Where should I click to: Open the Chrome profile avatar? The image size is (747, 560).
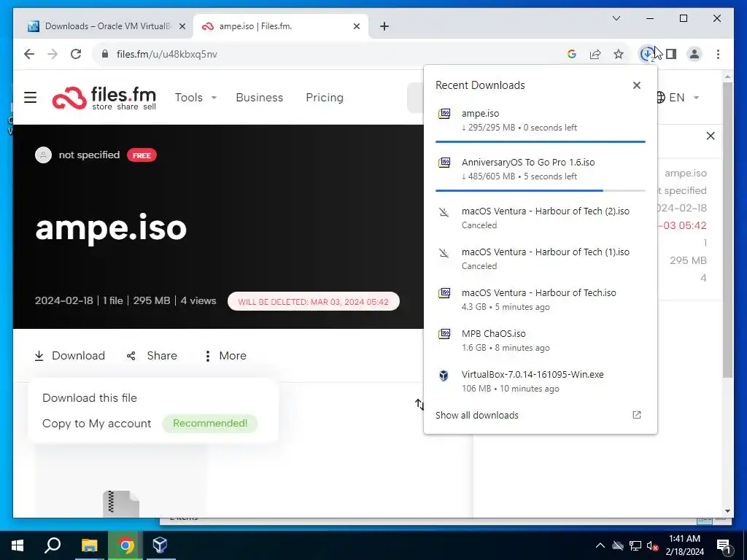click(x=694, y=54)
